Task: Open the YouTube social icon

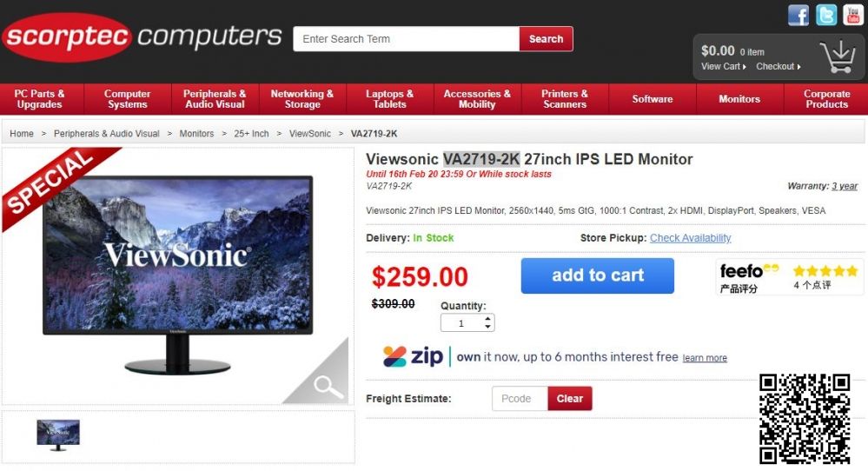Action: point(853,15)
